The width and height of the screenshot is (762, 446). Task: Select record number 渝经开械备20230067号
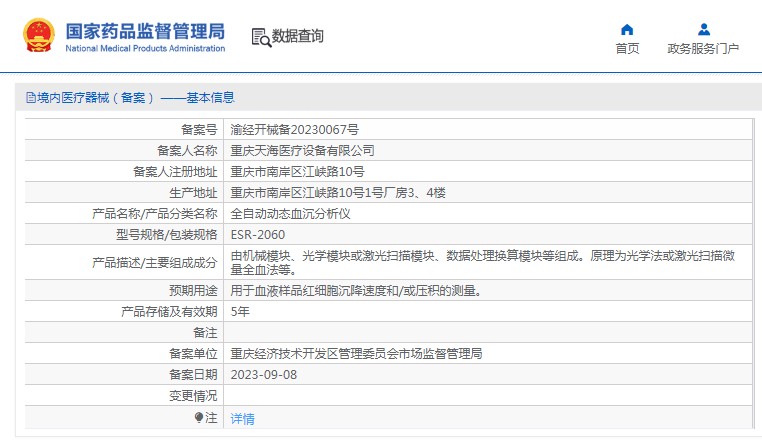[294, 130]
